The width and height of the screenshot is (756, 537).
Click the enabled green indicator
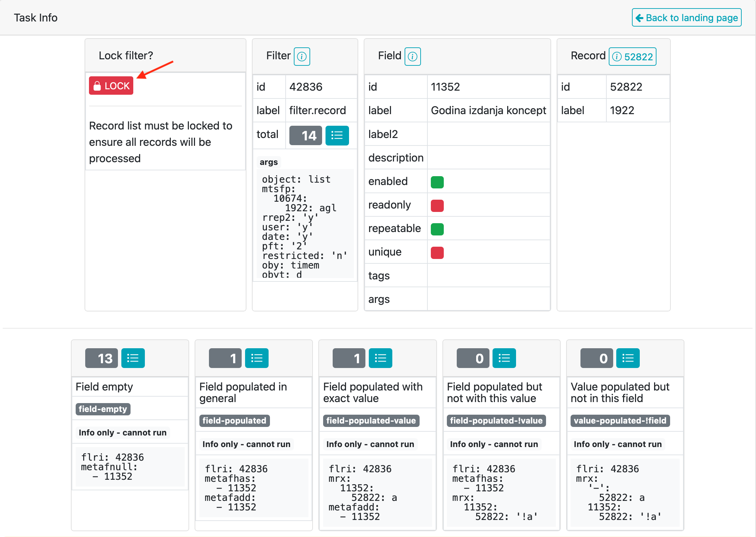point(437,182)
